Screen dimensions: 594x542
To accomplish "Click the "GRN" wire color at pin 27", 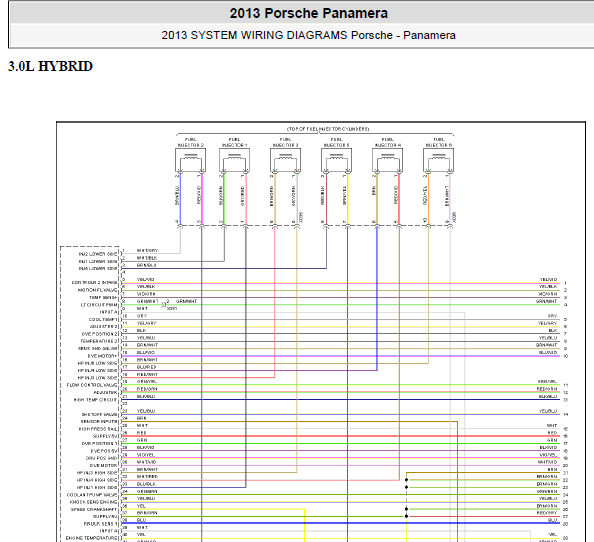I will [x=142, y=440].
